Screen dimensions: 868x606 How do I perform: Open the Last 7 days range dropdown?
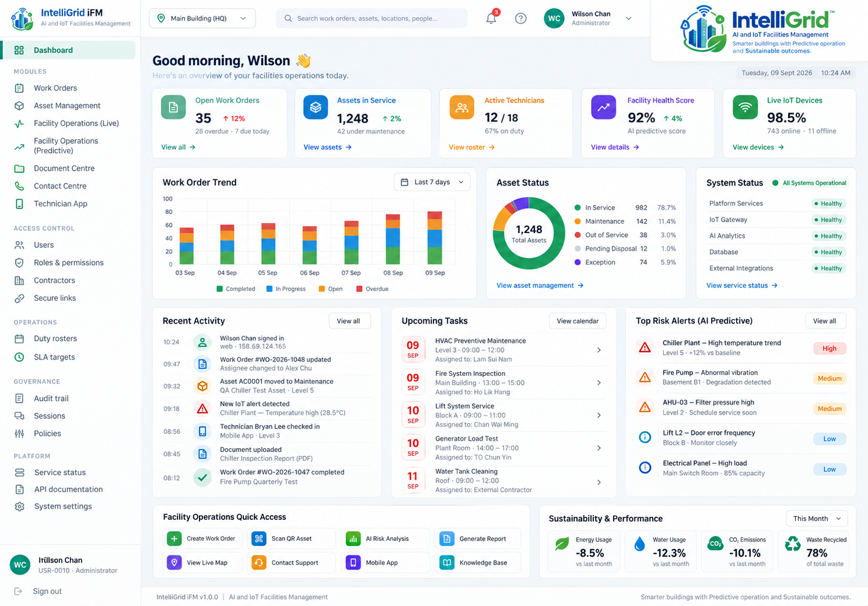pyautogui.click(x=432, y=182)
